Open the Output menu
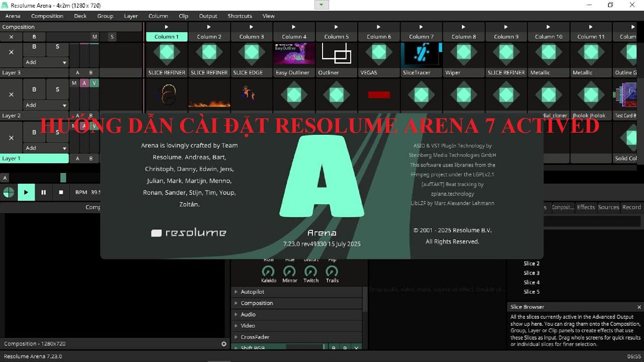644x362 pixels. pos(208,16)
